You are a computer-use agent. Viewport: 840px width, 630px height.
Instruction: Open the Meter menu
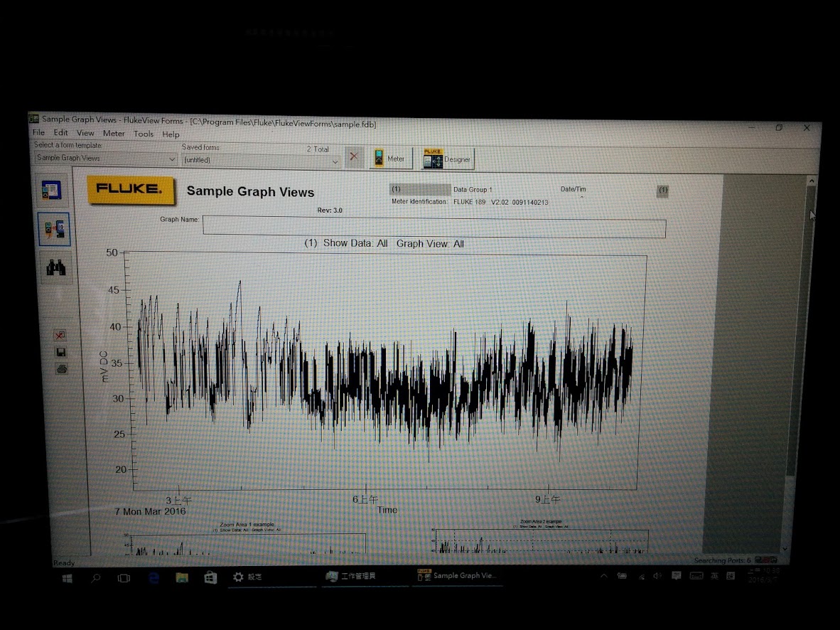pyautogui.click(x=114, y=134)
